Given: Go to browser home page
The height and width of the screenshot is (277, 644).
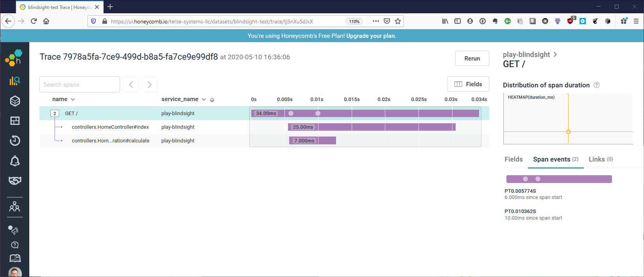Looking at the screenshot, I should tap(46, 21).
